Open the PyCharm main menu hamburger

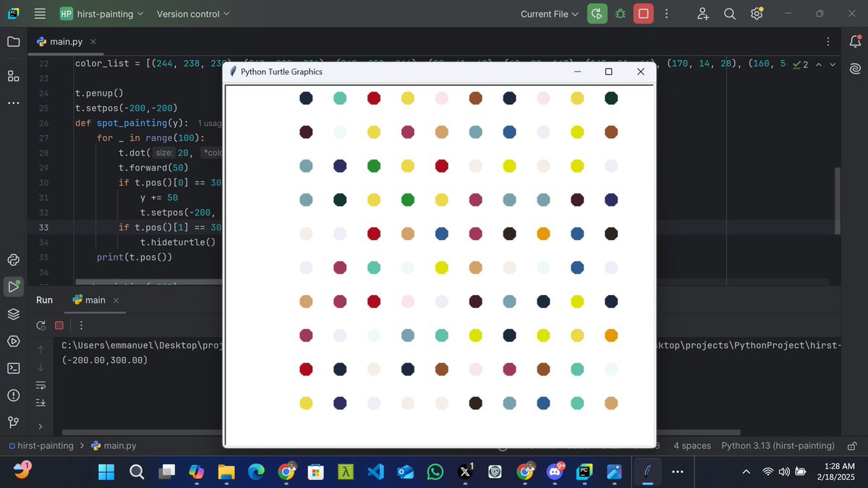click(x=40, y=14)
